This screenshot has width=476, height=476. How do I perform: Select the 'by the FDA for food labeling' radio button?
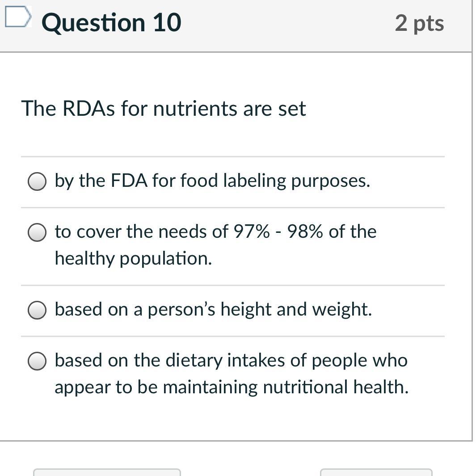click(x=37, y=182)
